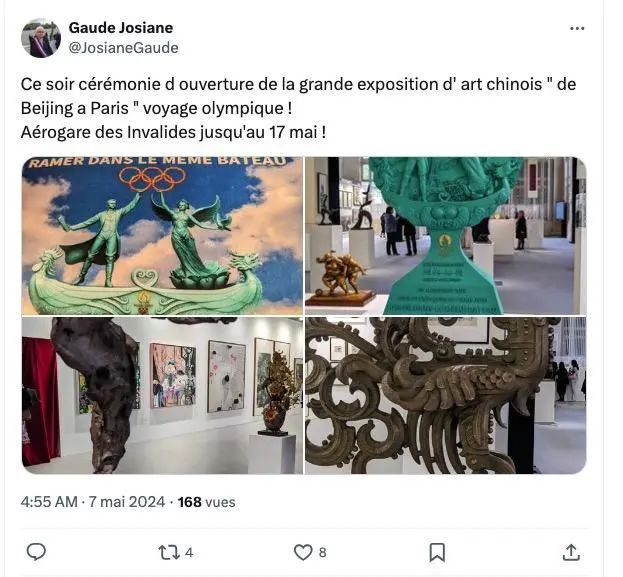Click the tweet text about the Chinese art exhibition
Image resolution: width=623 pixels, height=577 pixels.
(x=298, y=108)
